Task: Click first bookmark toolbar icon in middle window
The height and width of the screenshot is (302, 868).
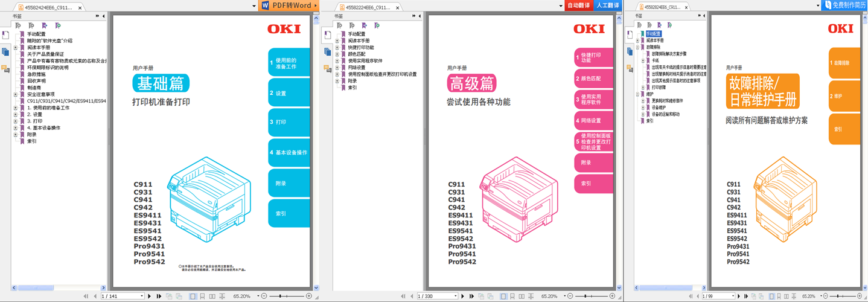Action: pos(338,25)
